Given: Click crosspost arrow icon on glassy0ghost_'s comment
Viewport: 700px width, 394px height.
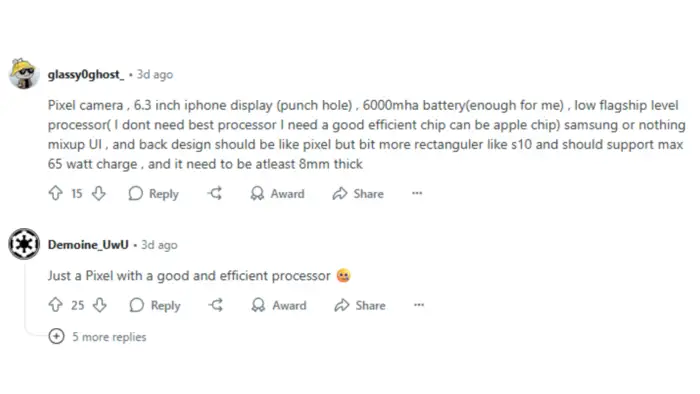Looking at the screenshot, I should pyautogui.click(x=215, y=193).
